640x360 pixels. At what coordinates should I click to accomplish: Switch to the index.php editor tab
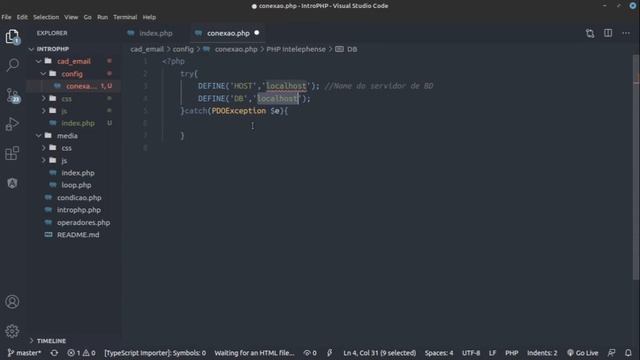156,33
